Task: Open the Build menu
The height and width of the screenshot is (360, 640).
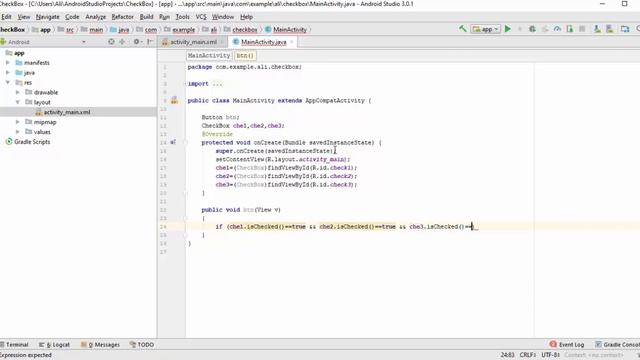Action: coord(146,17)
